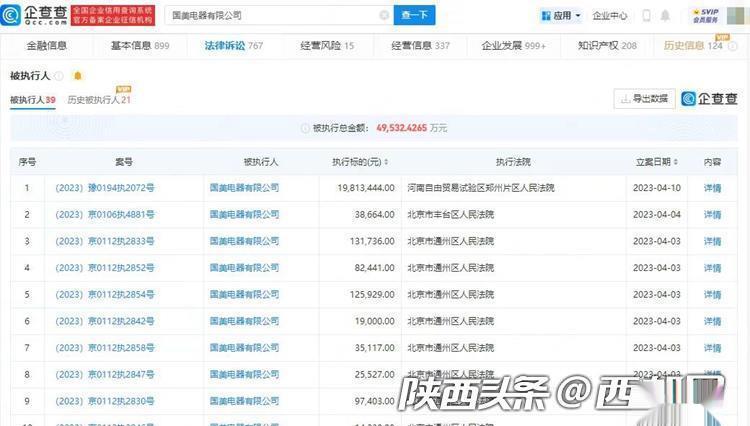Click the 查一下 search button
Image resolution: width=750 pixels, height=426 pixels.
(x=414, y=15)
